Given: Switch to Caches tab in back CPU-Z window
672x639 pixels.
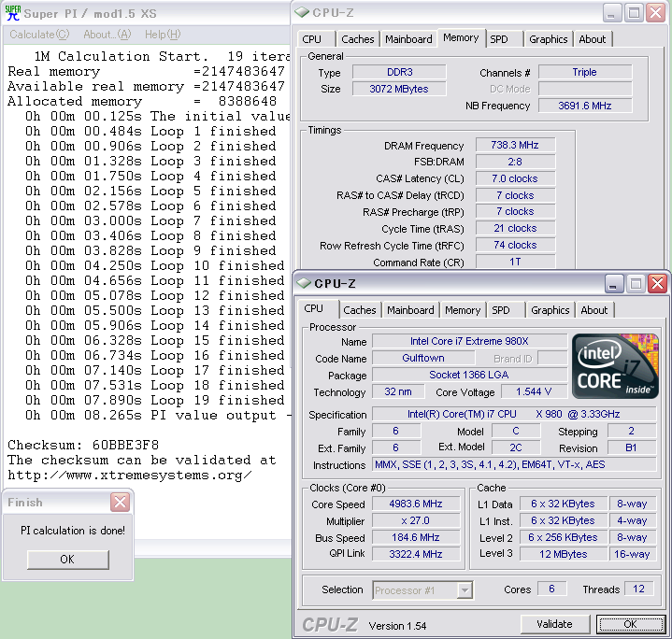Looking at the screenshot, I should 357,39.
